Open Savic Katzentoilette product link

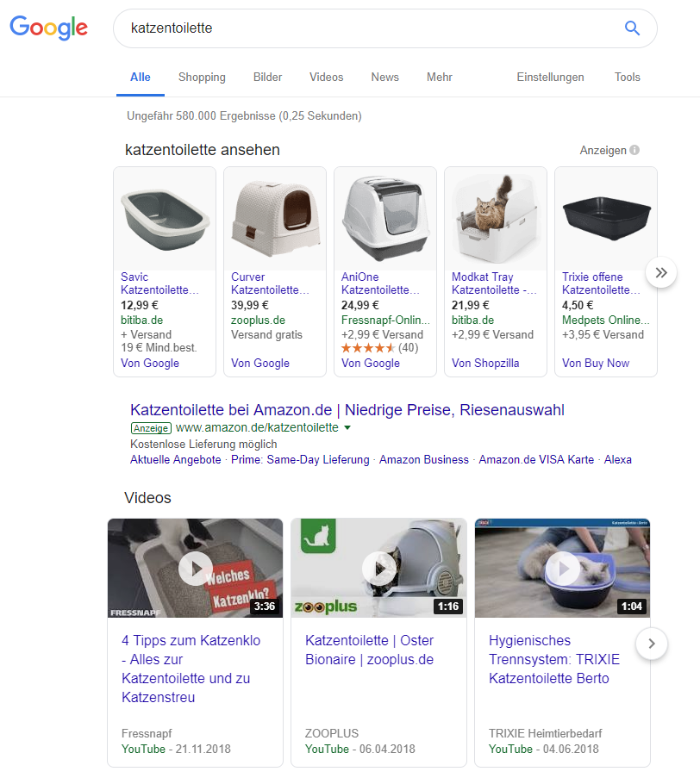pyautogui.click(x=159, y=283)
